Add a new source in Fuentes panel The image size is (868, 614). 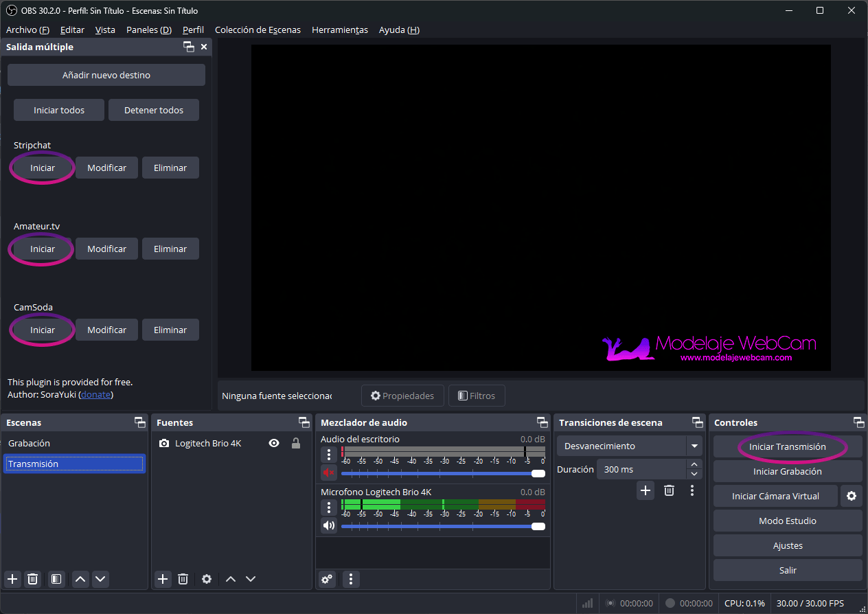[x=163, y=579]
